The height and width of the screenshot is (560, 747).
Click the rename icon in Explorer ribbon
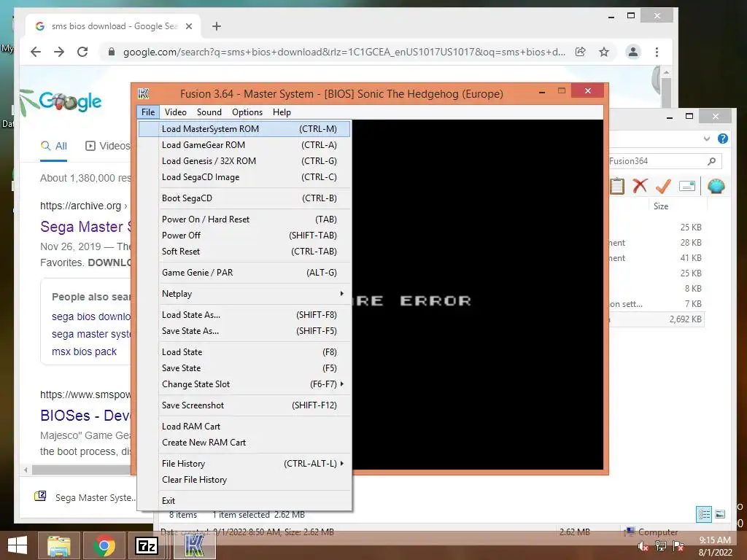click(687, 186)
